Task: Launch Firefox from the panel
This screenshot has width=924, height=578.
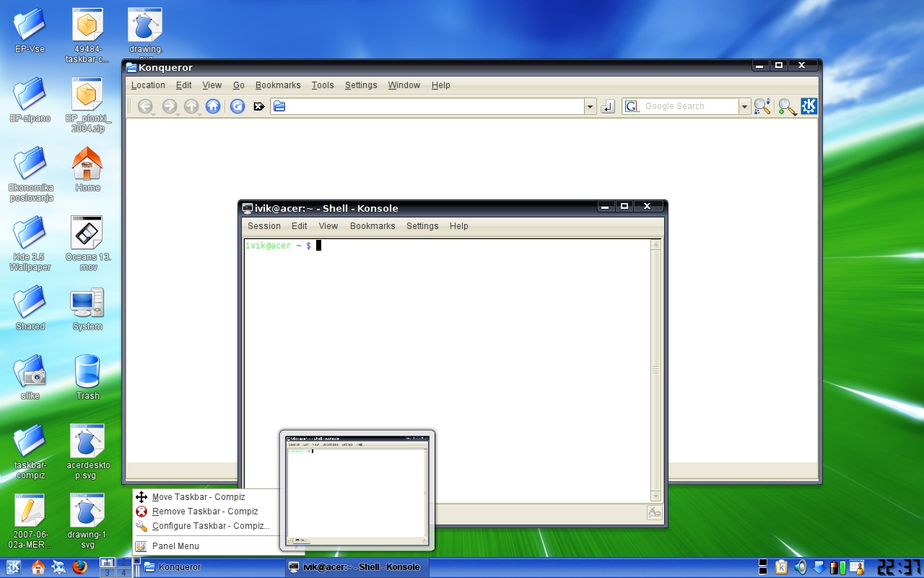Action: pos(80,567)
